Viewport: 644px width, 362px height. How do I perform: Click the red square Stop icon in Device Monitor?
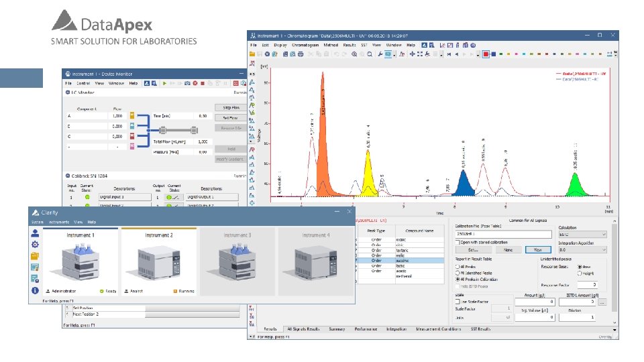(203, 83)
